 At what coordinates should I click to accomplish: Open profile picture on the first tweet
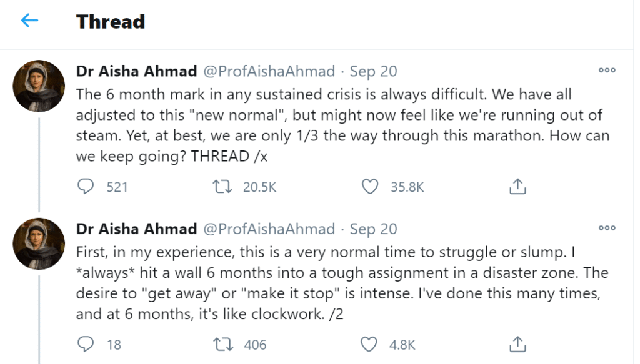39,86
